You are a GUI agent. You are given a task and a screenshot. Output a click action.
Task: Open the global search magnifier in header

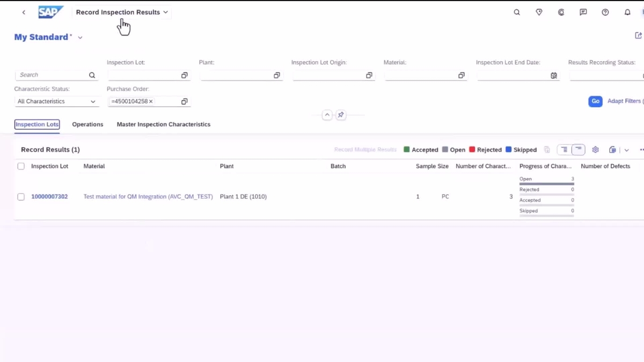(x=517, y=12)
